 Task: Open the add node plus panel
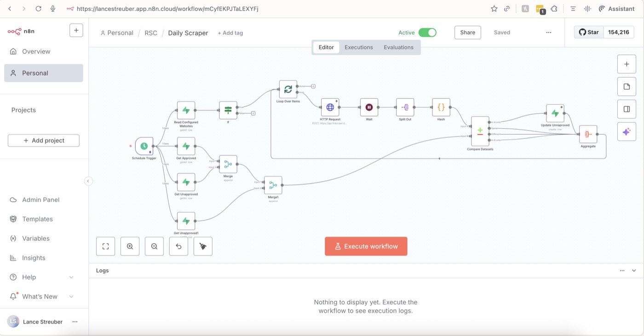tap(627, 64)
